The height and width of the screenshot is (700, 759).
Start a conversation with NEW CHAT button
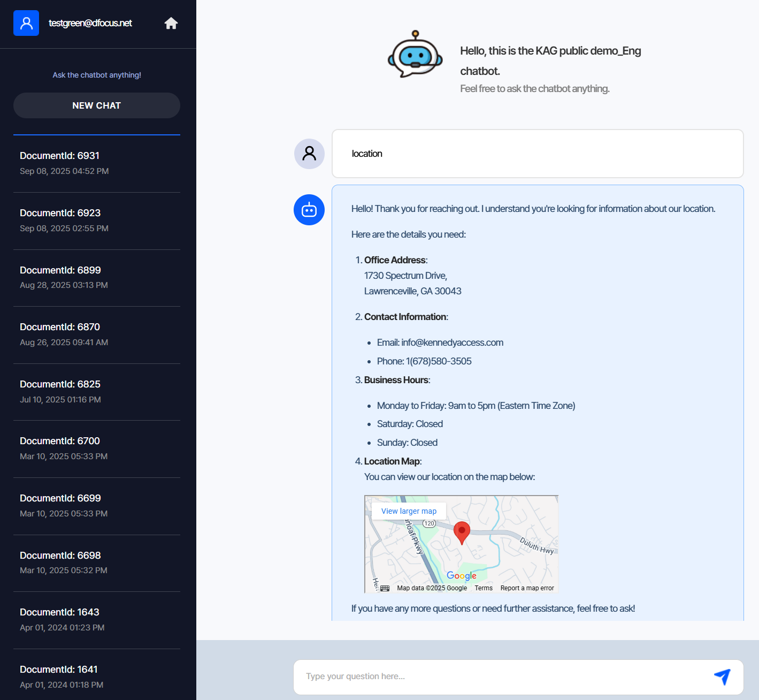coord(97,105)
